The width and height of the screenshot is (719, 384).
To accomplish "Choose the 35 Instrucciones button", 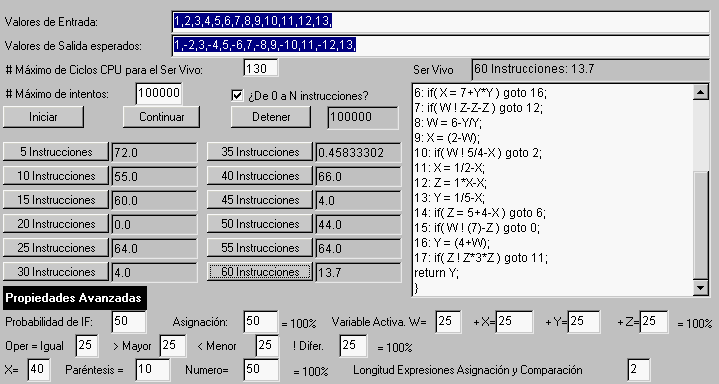I will pyautogui.click(x=260, y=152).
